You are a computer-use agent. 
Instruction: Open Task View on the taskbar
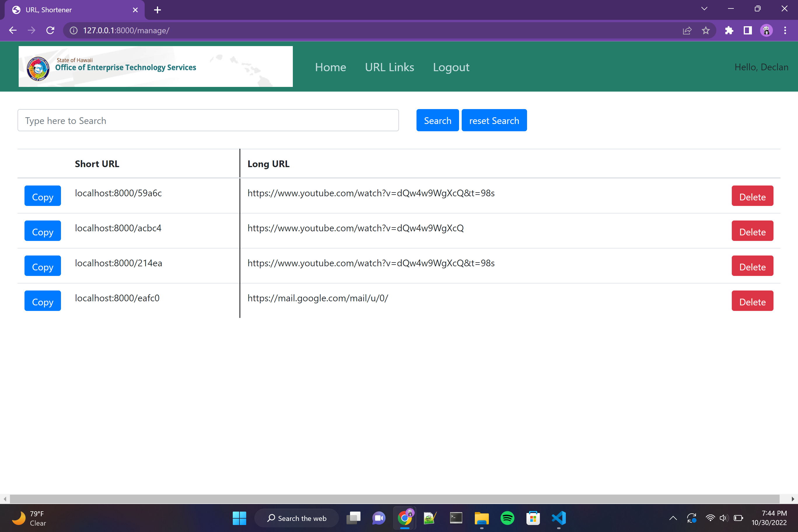click(x=353, y=518)
